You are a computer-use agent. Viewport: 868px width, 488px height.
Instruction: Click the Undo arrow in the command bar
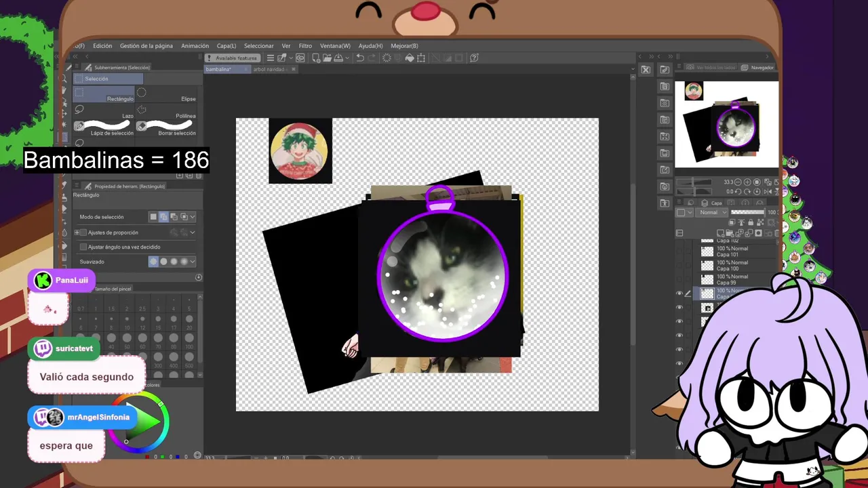click(360, 58)
